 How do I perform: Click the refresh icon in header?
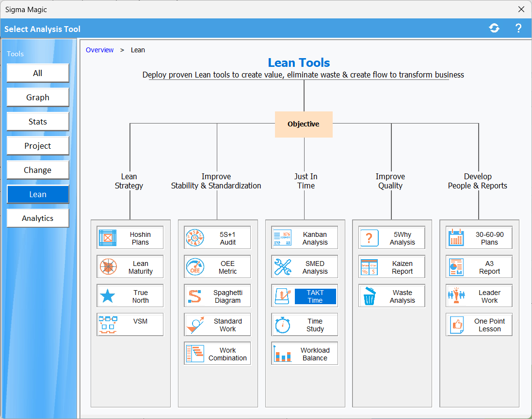tap(494, 28)
